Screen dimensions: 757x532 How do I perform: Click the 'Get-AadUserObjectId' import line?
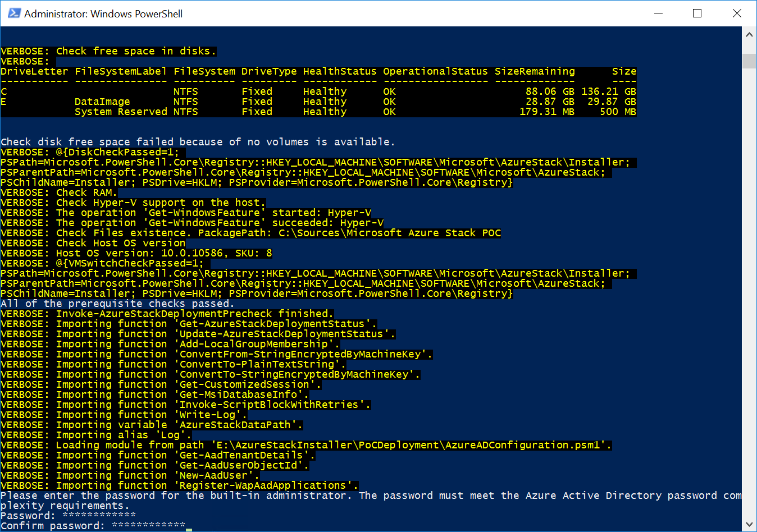155,465
